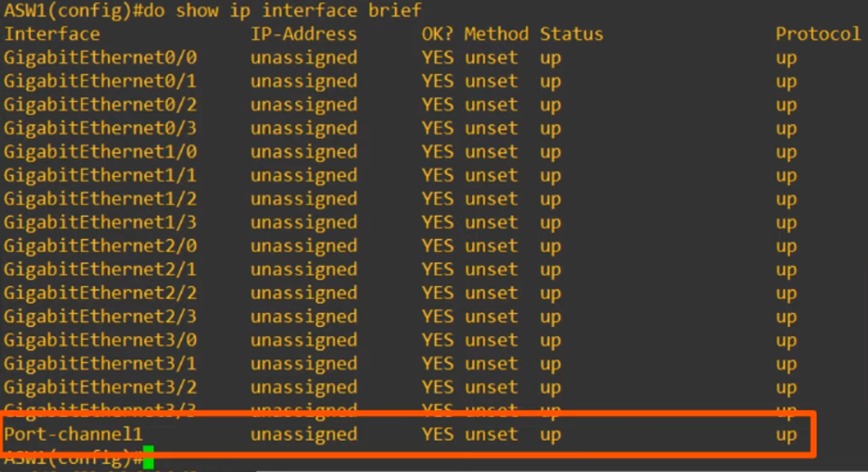Click 'YES' in the GigabitEthernet1/3 row
Screen dimensions: 868x472
[x=437, y=223]
